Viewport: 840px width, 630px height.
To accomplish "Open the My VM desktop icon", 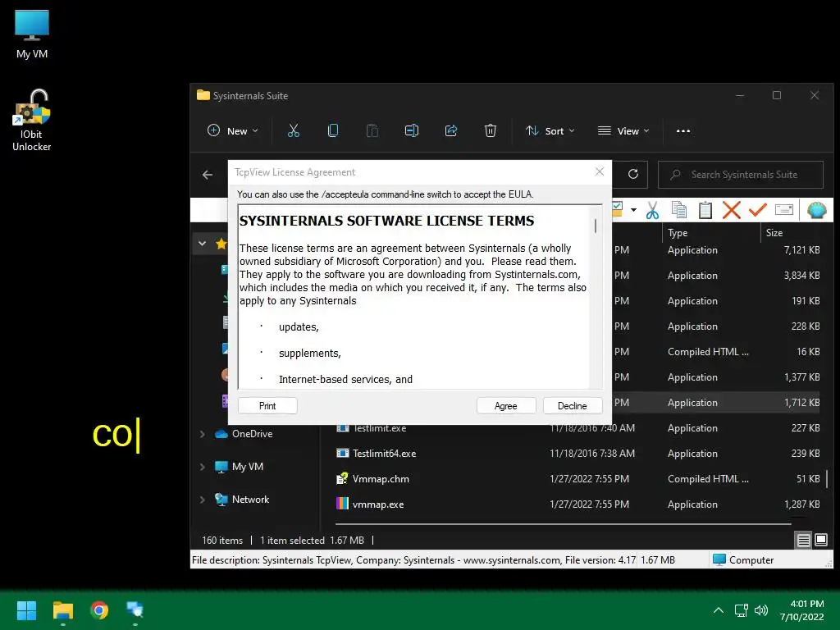I will (32, 34).
